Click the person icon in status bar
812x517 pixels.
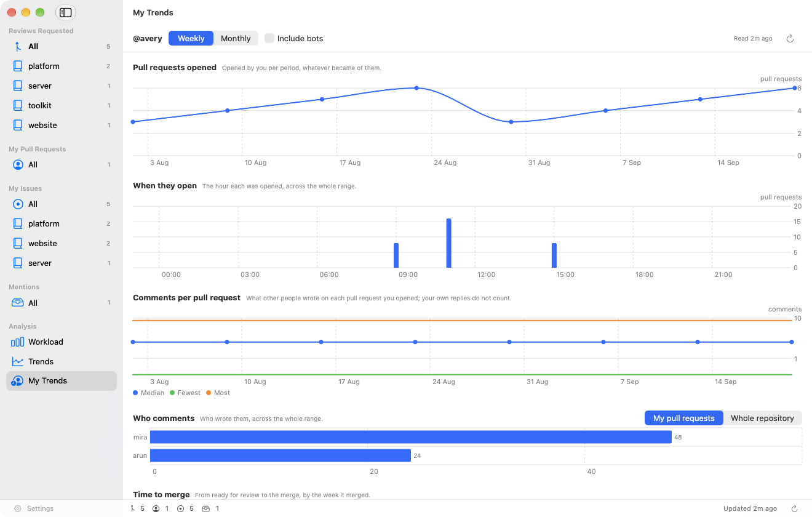[x=156, y=509]
